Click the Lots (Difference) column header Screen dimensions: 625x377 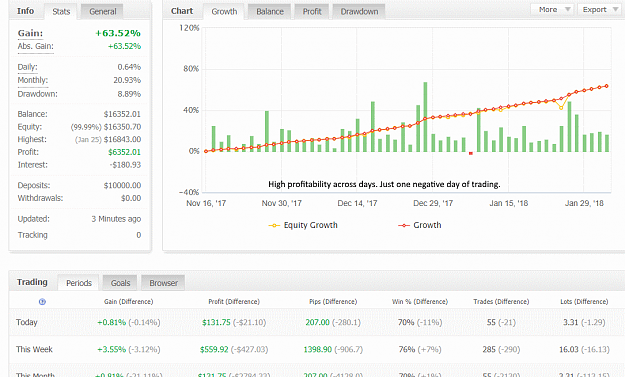pos(584,302)
